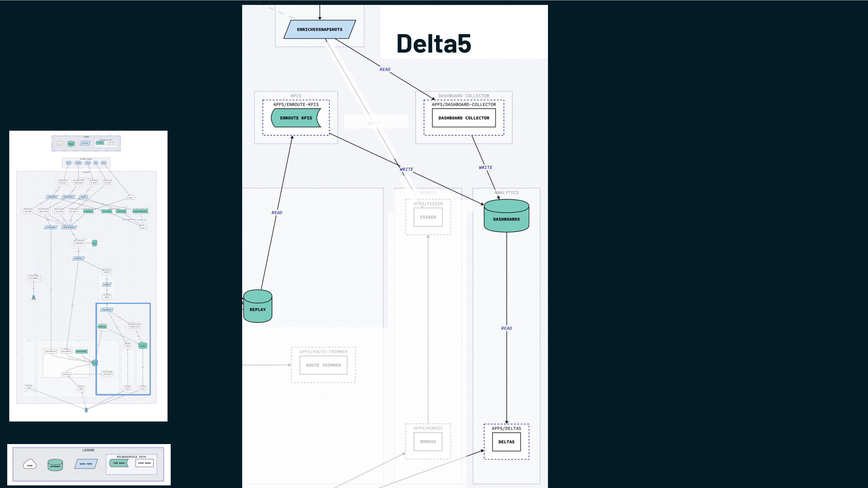Click the Cloud icon in the legend
868x488 pixels.
pyautogui.click(x=30, y=464)
